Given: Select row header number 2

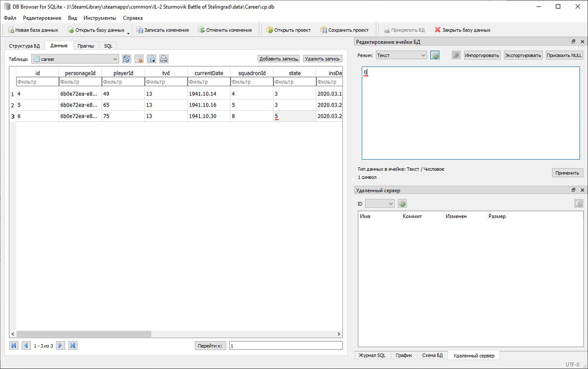Looking at the screenshot, I should click(12, 105).
